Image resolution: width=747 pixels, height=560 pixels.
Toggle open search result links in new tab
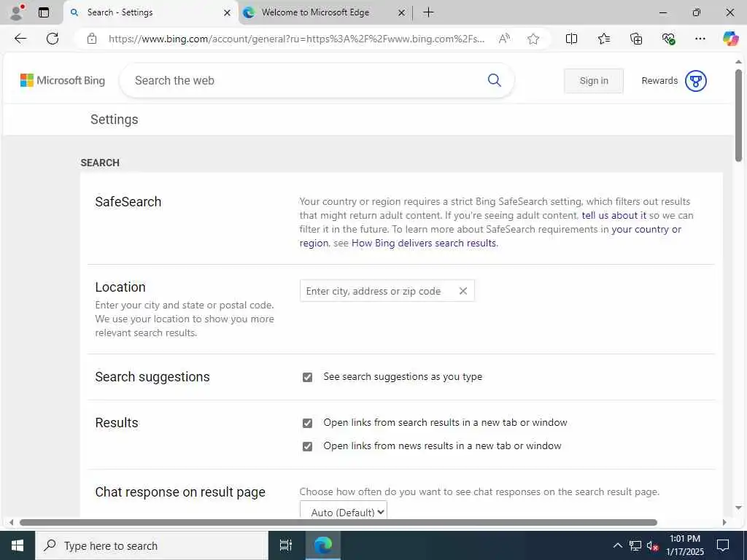[307, 423]
